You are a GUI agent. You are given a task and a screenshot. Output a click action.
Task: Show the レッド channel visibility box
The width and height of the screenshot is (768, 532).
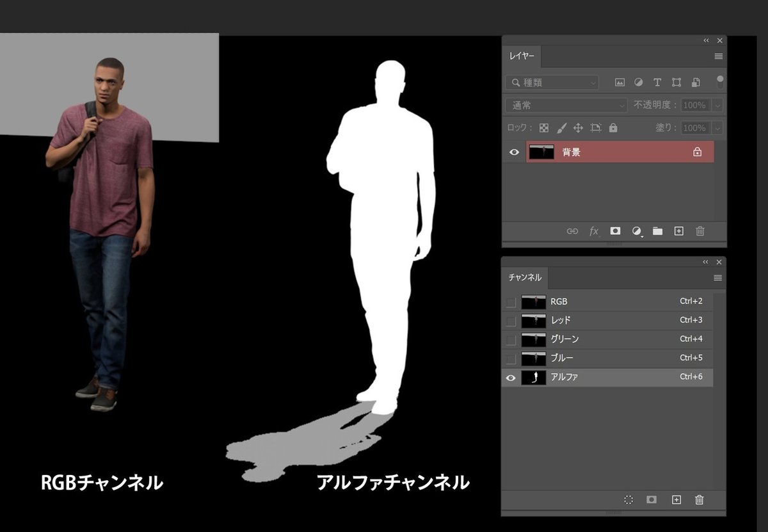click(511, 321)
